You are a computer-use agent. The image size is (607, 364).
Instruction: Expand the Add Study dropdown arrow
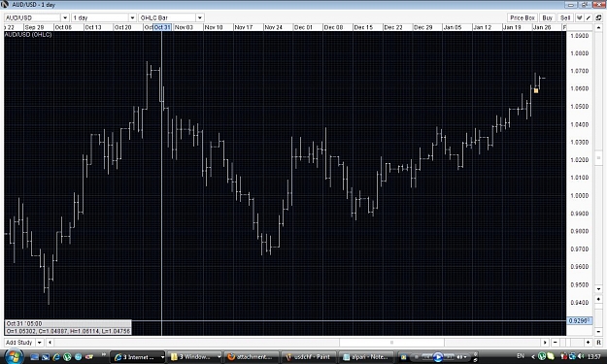coord(39,343)
